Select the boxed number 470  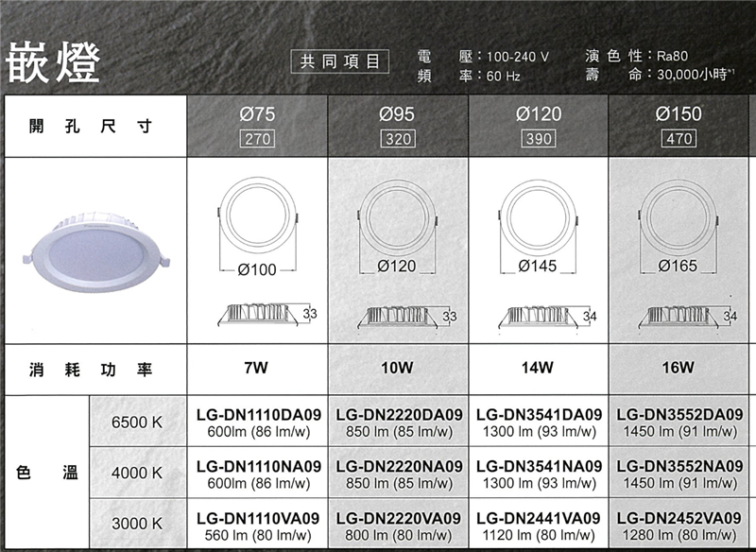pyautogui.click(x=679, y=139)
